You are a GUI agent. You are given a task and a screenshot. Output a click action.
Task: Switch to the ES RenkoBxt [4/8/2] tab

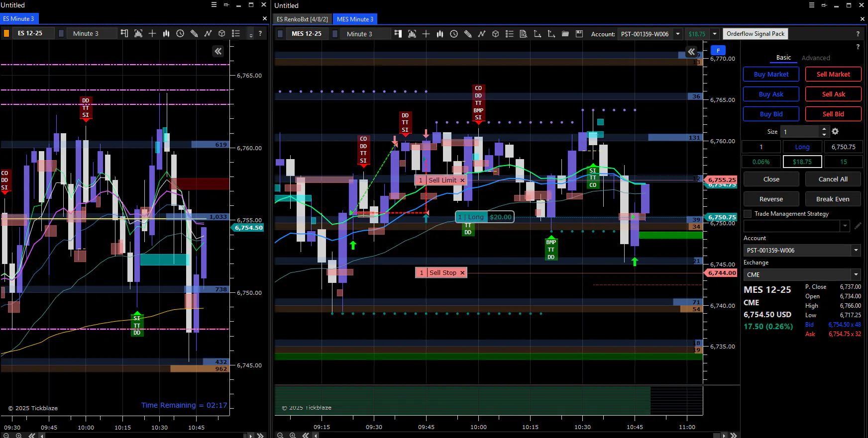(302, 19)
